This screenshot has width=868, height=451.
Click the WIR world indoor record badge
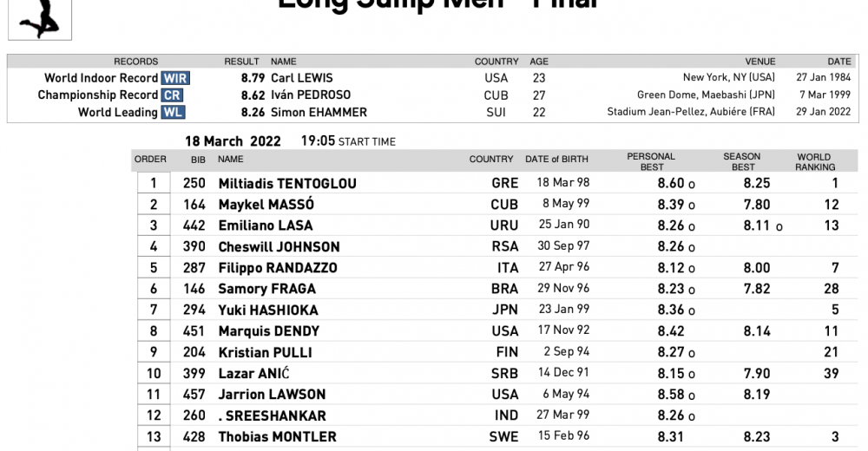(174, 78)
